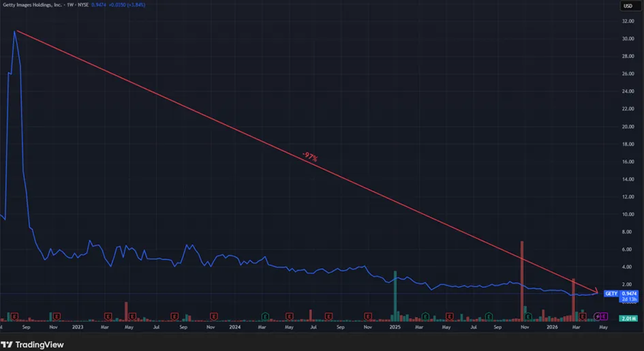Click the TradingView logo
644x351 pixels.
pos(33,345)
